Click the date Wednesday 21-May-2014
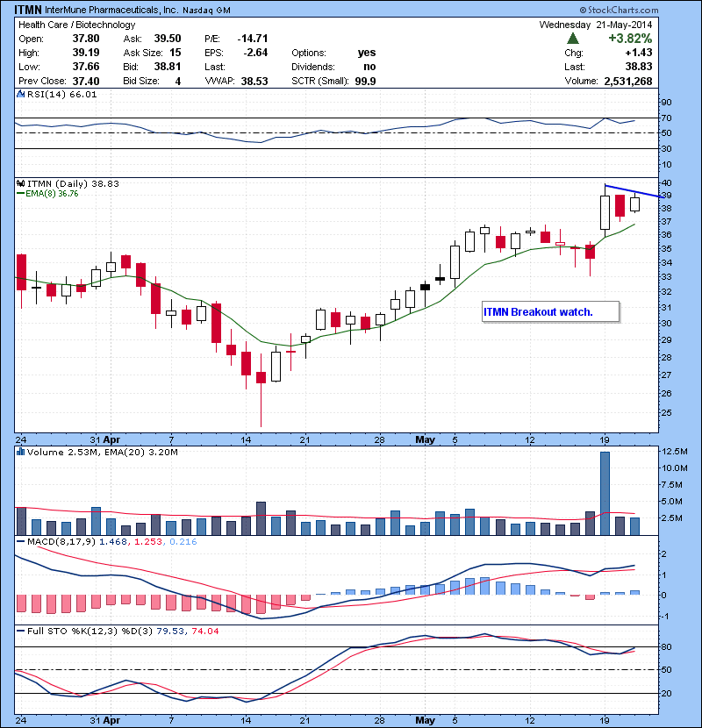This screenshot has height=728, width=702. pos(596,25)
